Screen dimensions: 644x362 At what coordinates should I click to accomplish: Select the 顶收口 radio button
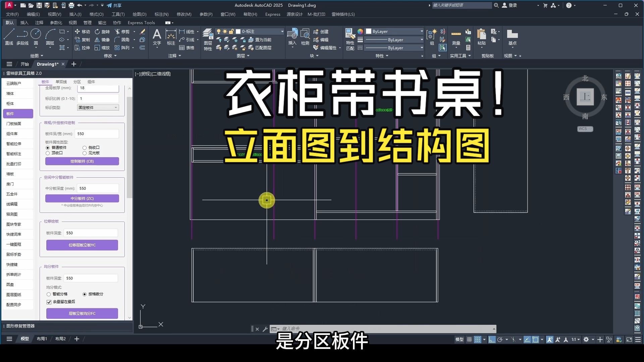48,153
